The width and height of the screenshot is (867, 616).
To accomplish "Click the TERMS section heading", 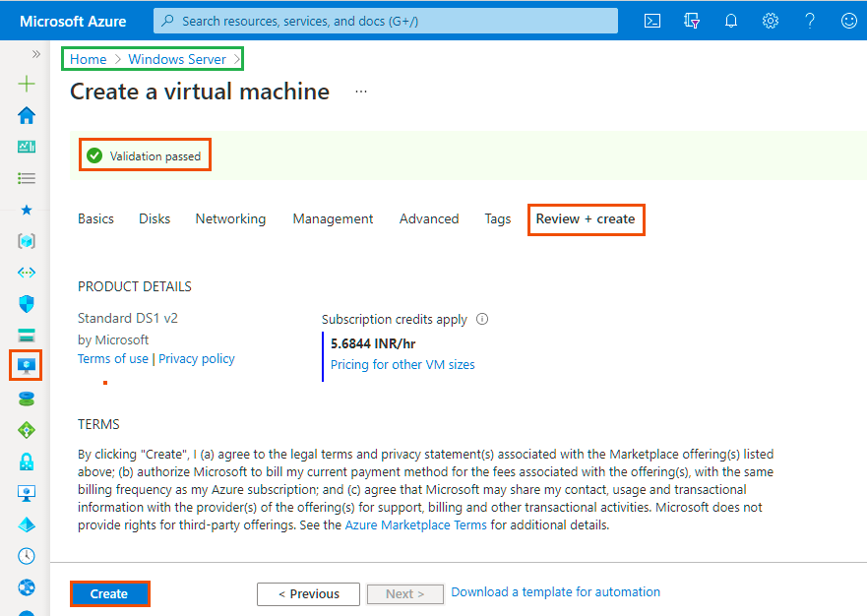I will coord(98,424).
